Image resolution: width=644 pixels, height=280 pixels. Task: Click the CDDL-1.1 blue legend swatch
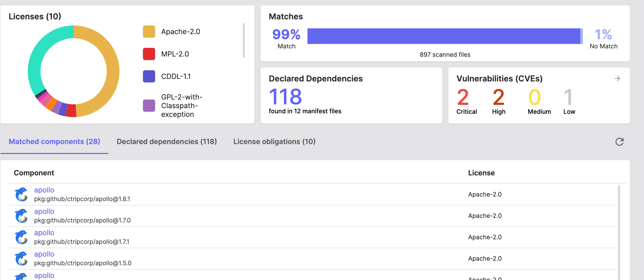click(x=149, y=76)
